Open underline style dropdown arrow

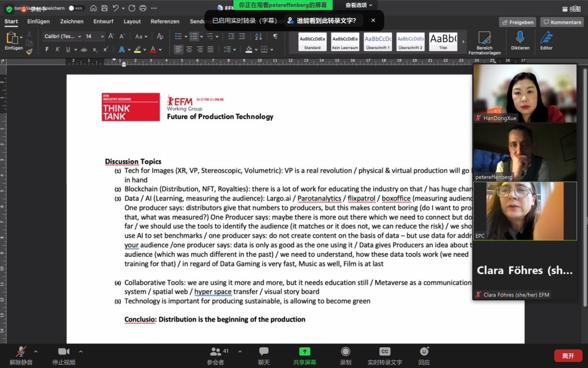[x=76, y=50]
